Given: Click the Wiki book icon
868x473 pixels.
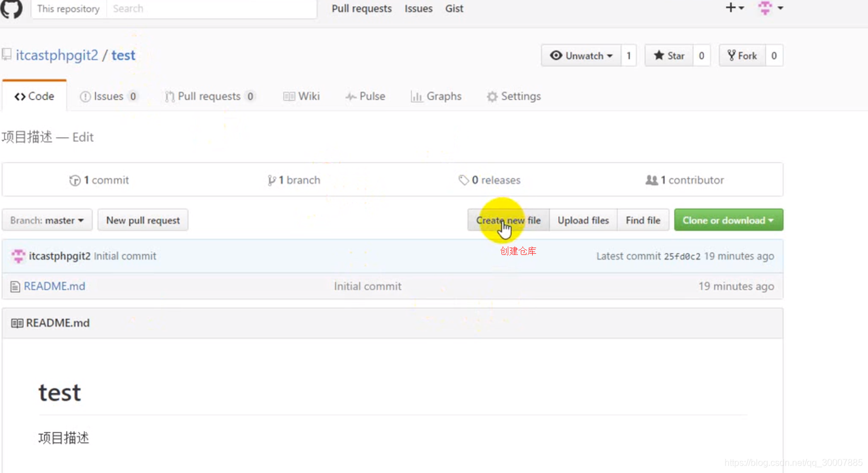Looking at the screenshot, I should [289, 97].
